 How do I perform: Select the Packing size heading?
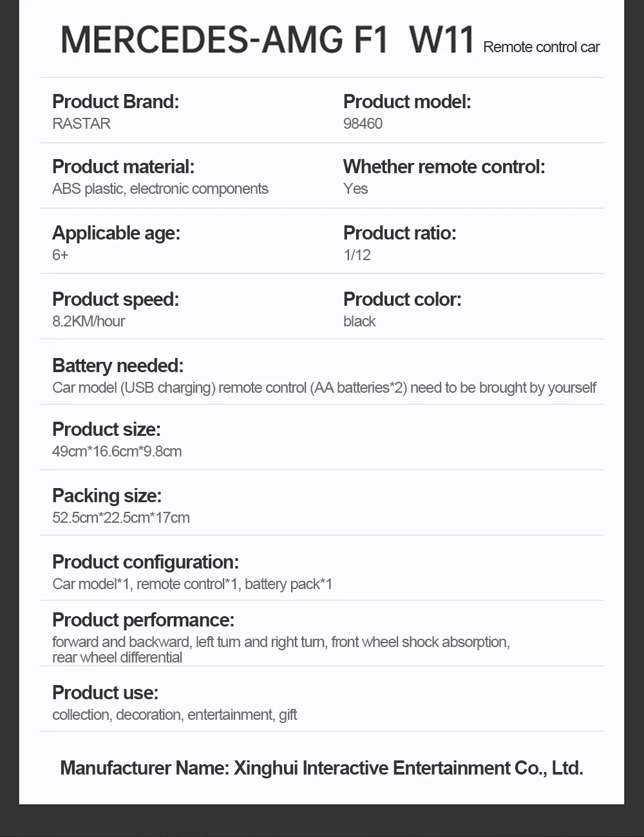[x=107, y=496]
